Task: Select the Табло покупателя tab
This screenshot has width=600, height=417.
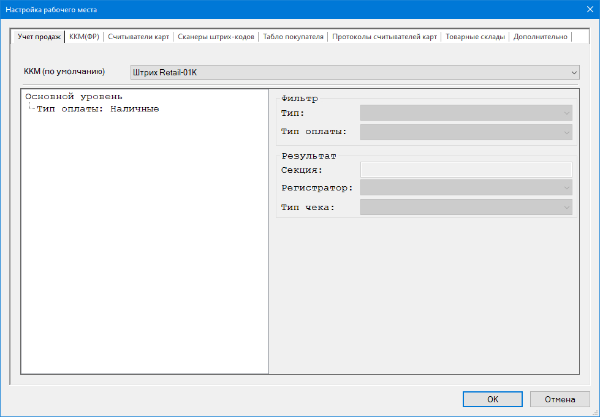Action: [293, 37]
